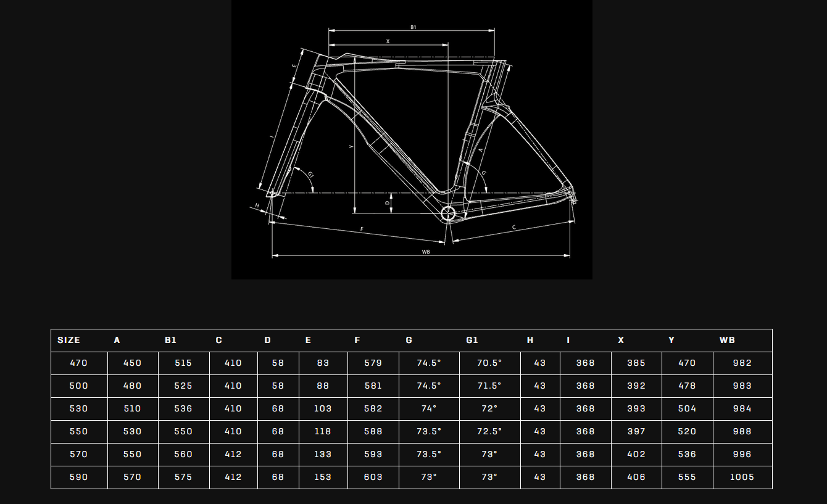Select the 385 value in column X
The image size is (827, 504).
point(636,363)
